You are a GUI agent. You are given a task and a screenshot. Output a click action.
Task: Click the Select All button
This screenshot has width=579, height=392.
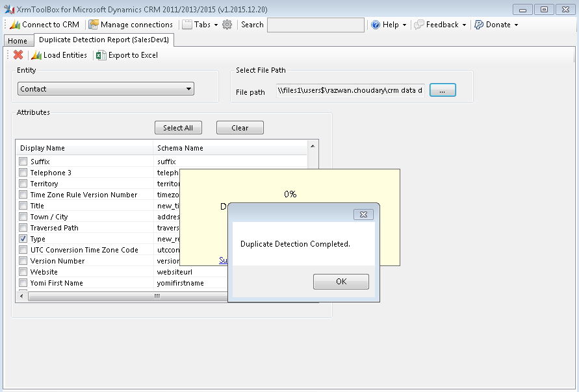[x=178, y=128]
